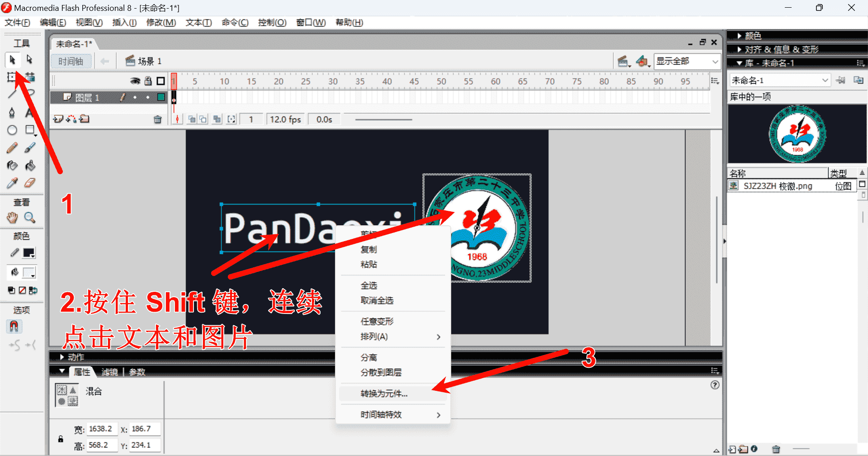Toggle show/hide all layers eye icon
Screen dimensions: 868x456
(x=135, y=81)
